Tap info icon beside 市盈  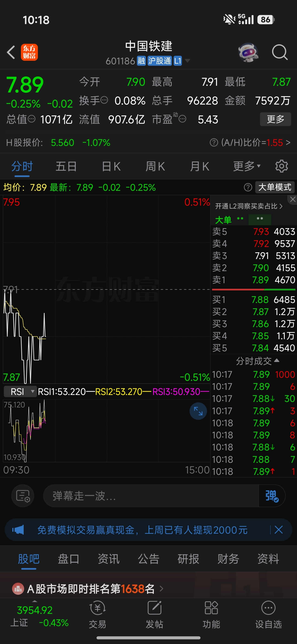183,119
